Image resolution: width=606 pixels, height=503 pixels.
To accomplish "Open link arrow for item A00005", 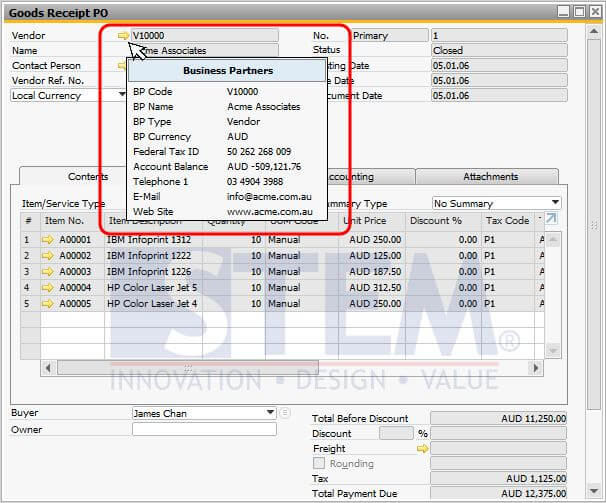I will (48, 304).
